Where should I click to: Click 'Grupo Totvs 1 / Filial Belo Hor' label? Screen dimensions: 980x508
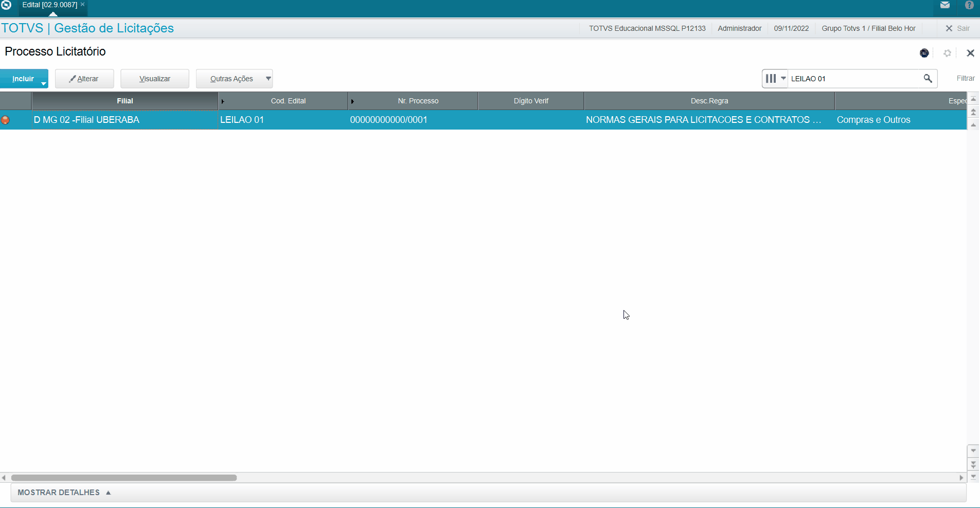[868, 28]
